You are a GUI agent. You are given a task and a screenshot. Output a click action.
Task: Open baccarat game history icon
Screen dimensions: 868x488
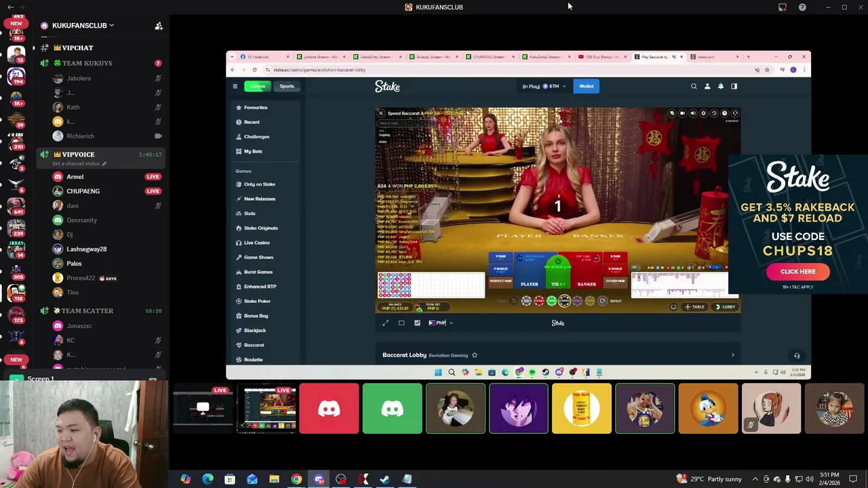click(714, 113)
